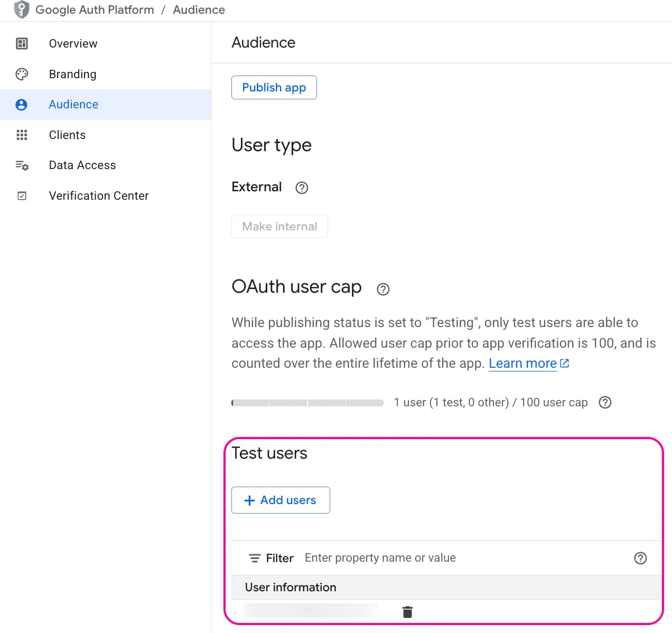Click the Clients grid icon
Screen dimensions: 672x633
(x=22, y=135)
